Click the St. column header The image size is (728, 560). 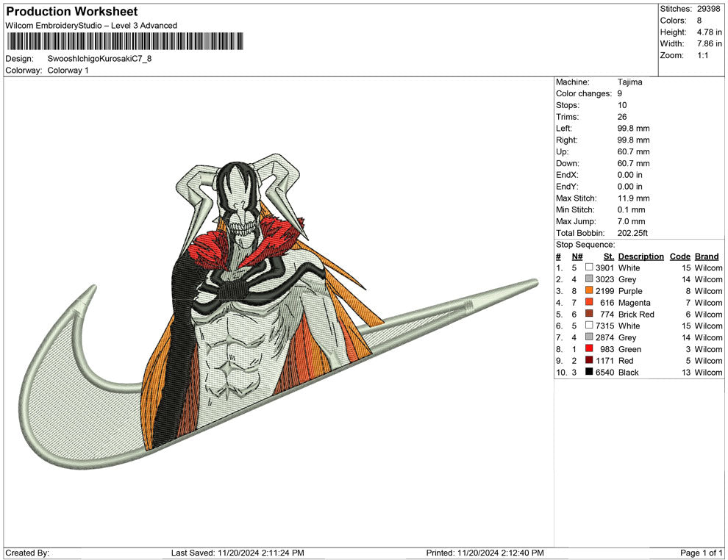pos(608,256)
